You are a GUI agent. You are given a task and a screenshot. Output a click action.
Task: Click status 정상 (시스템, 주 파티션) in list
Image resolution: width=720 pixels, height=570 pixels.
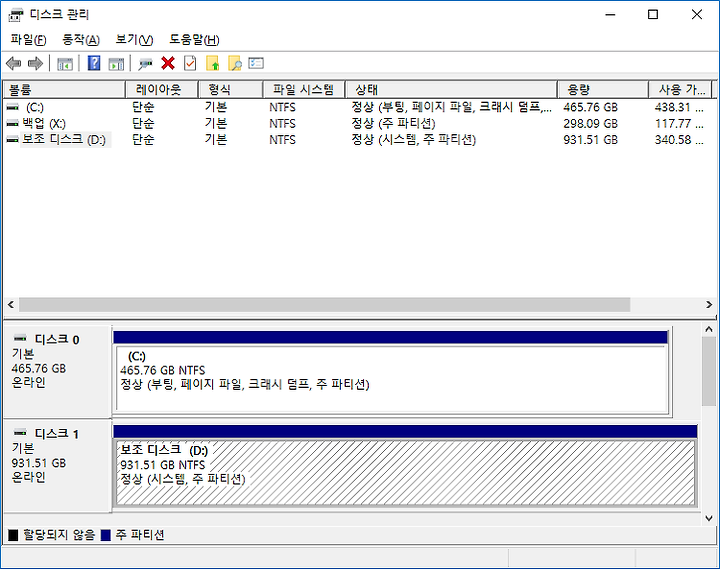tap(413, 140)
